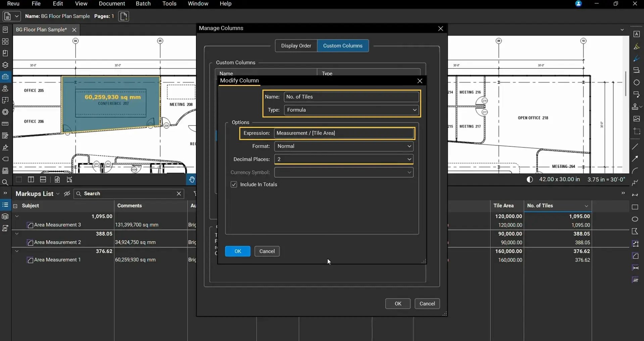Open the Tools menu
644x341 pixels.
click(169, 4)
